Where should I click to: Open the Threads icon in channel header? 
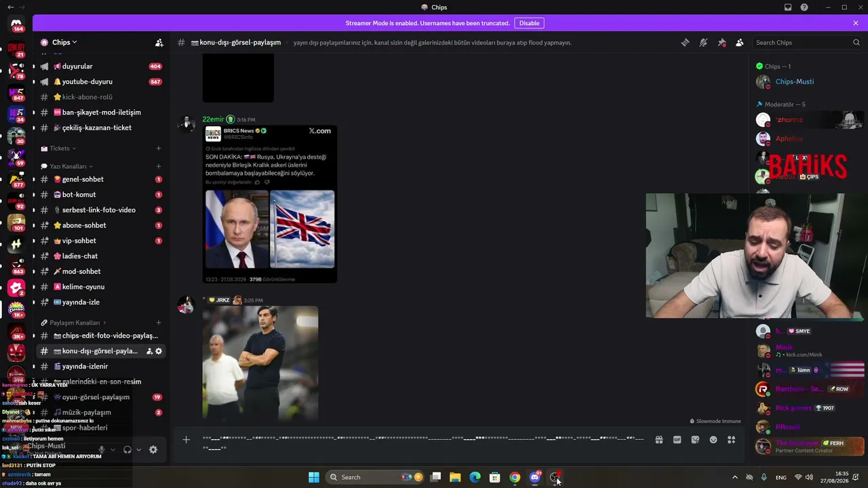pos(685,43)
